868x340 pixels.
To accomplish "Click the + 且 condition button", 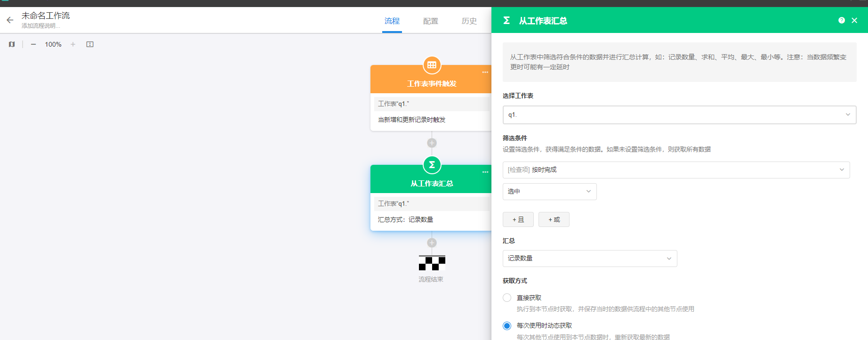I will 518,219.
